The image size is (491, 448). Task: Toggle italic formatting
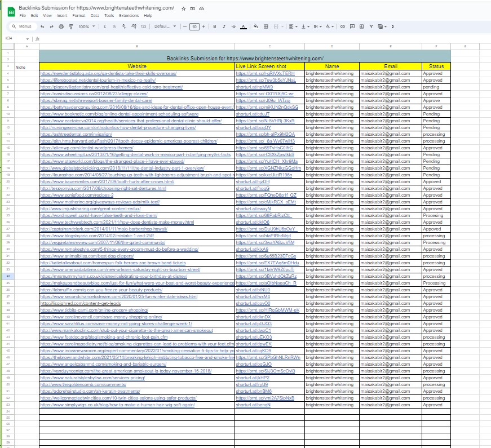(x=224, y=26)
